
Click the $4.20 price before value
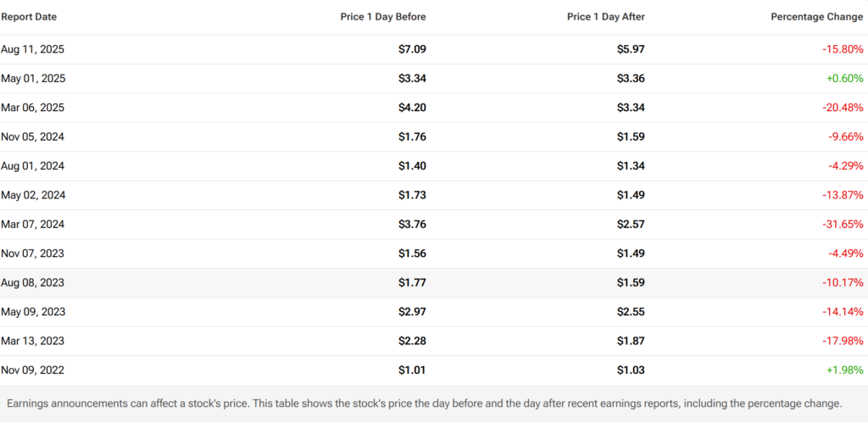point(412,108)
